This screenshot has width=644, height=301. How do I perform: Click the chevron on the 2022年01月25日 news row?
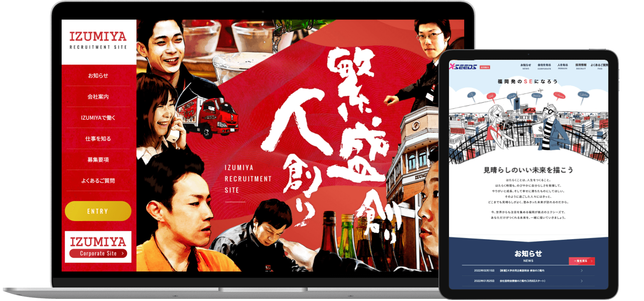581,281
